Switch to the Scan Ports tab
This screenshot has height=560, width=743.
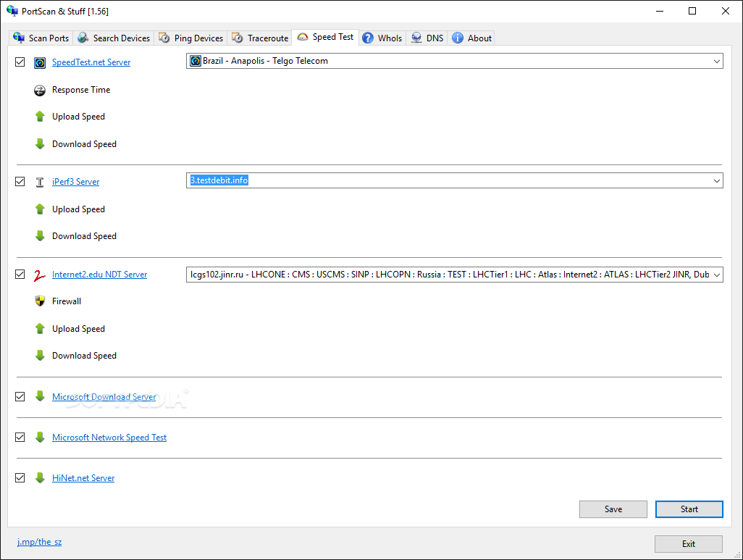pos(41,38)
